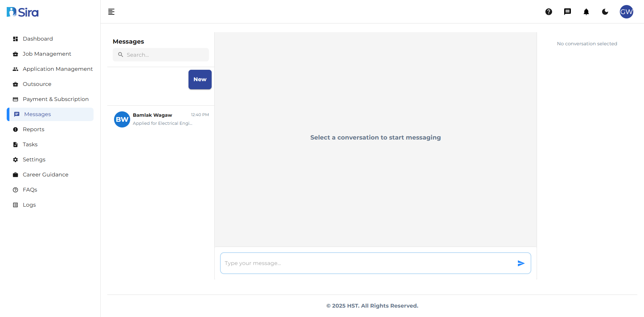The width and height of the screenshot is (644, 317).
Task: Toggle the sidebar with the hamburger icon
Action: click(111, 12)
